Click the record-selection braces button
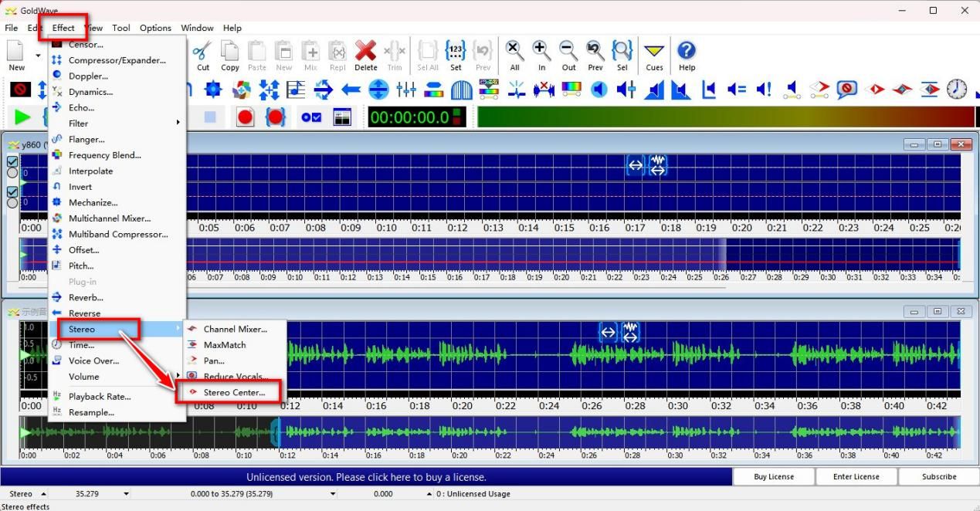Screen dimensions: 980x511 pyautogui.click(x=276, y=117)
